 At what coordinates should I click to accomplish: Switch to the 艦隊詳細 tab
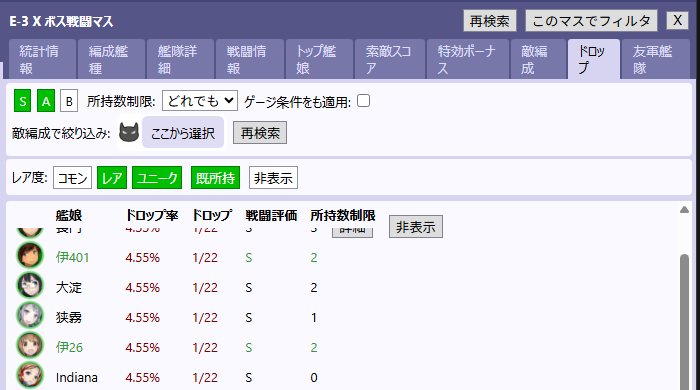pyautogui.click(x=181, y=59)
